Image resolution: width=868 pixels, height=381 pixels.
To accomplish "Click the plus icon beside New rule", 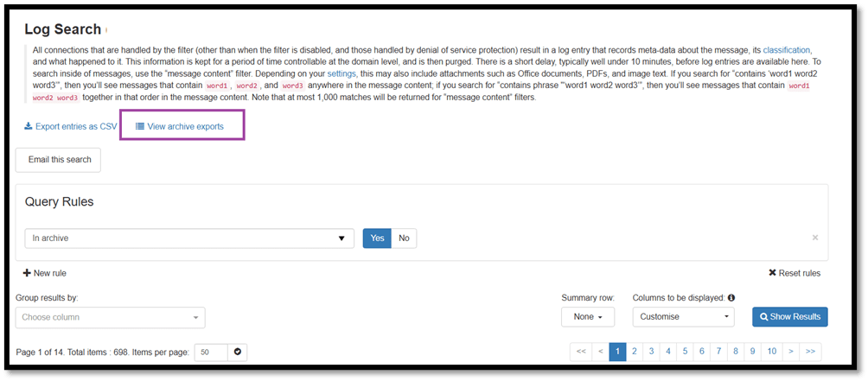I will pos(27,273).
